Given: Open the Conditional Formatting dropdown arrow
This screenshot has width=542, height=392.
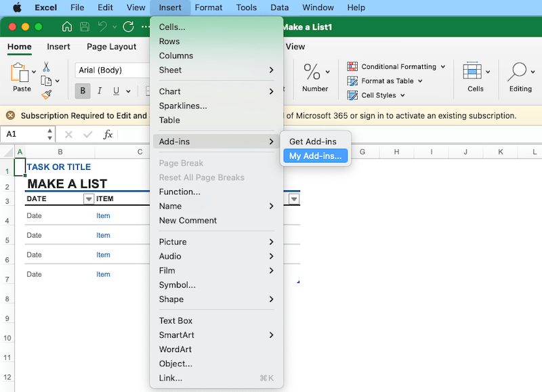Looking at the screenshot, I should (x=443, y=66).
